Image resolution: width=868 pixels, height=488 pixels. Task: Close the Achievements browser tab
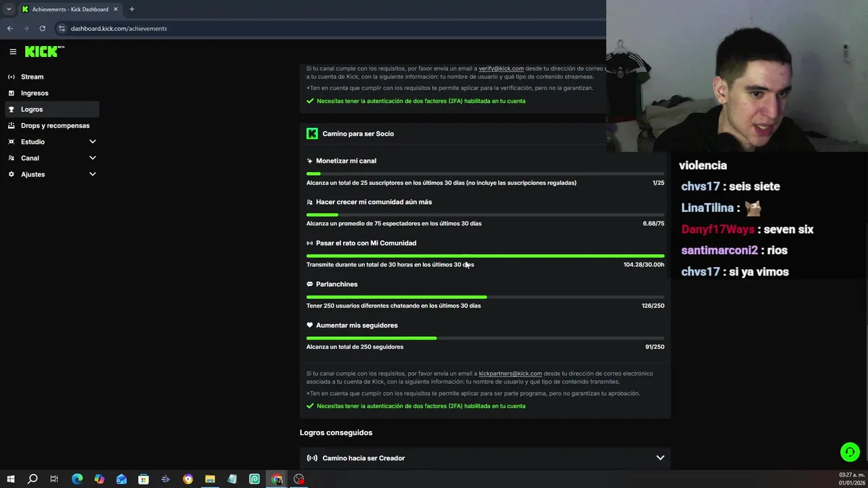(115, 9)
